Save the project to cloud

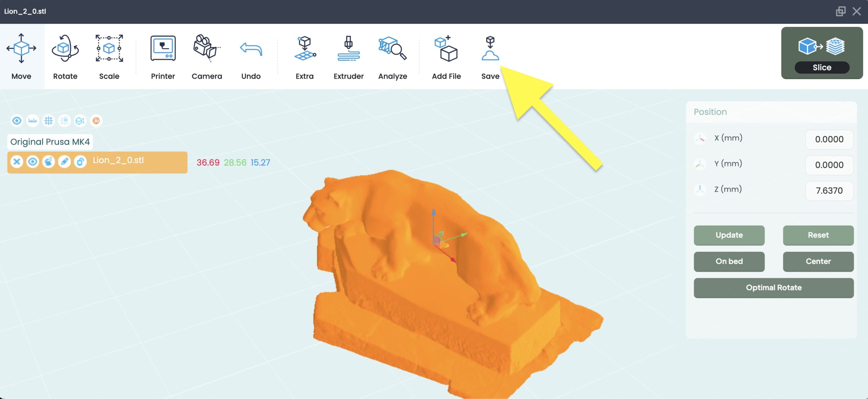click(490, 56)
